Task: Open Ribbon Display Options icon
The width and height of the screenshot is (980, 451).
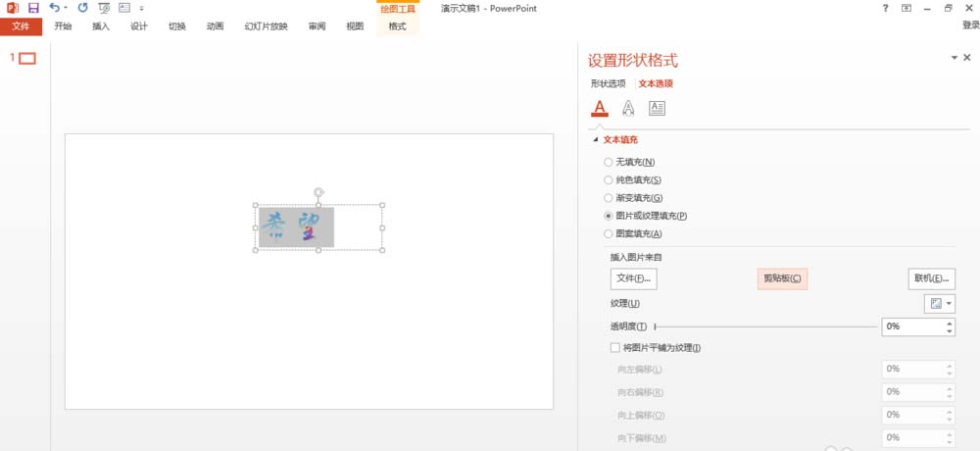Action: 906,8
